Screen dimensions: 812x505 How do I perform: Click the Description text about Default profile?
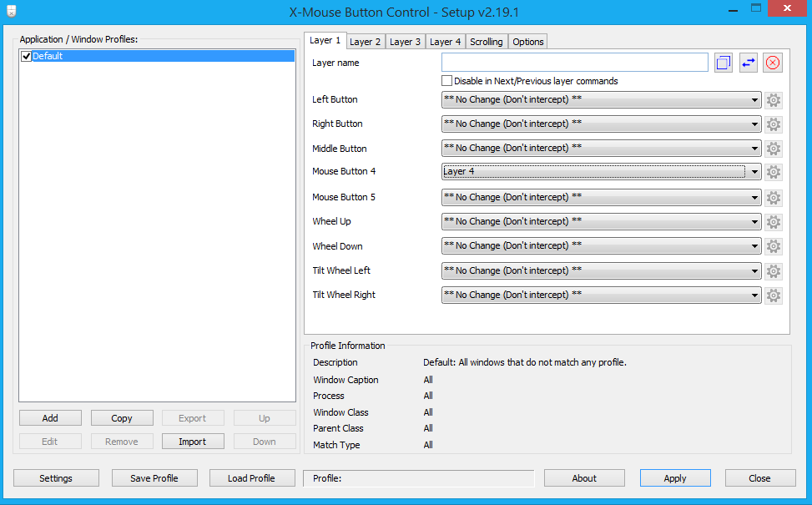pos(525,362)
